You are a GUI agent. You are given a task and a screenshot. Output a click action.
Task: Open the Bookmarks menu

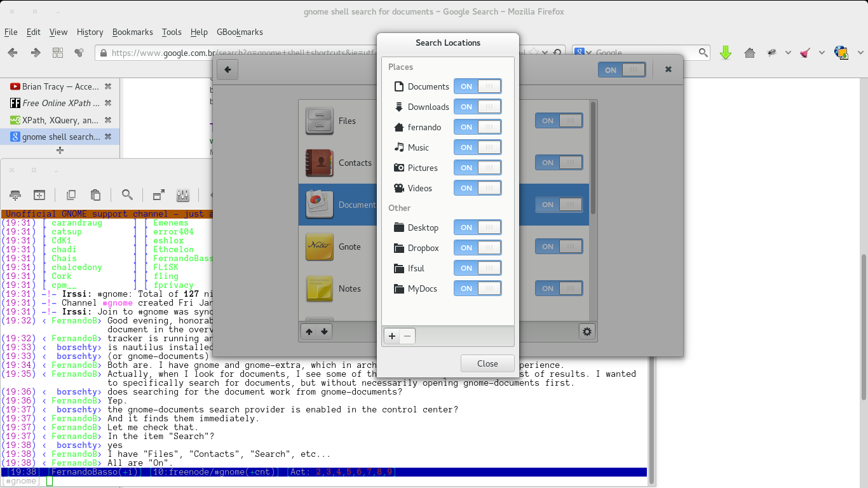[x=133, y=32]
